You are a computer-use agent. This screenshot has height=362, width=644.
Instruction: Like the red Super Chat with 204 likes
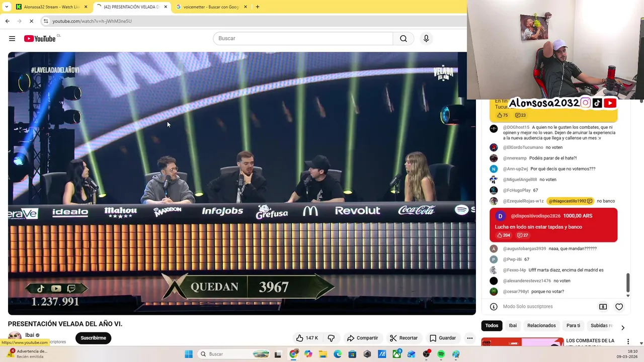tap(503, 235)
